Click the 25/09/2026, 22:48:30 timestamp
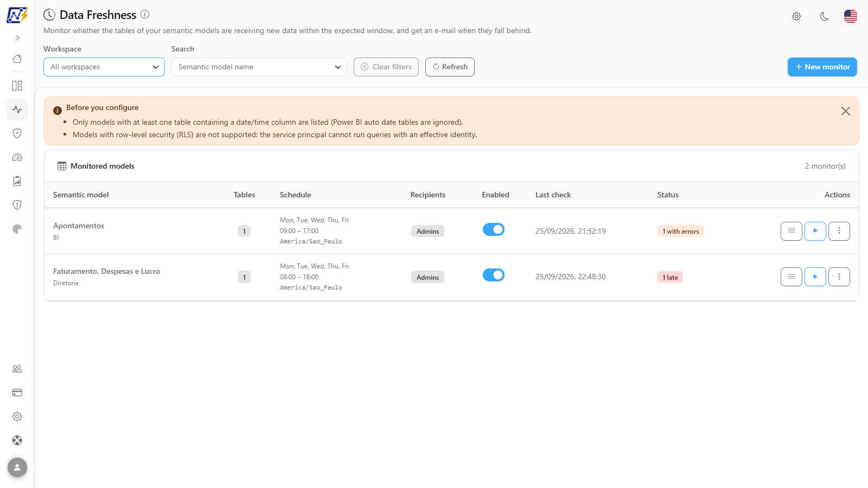The image size is (868, 488). [x=571, y=277]
